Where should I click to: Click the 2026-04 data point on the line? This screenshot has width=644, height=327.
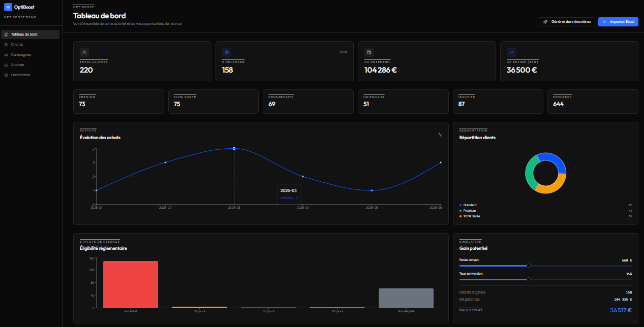pos(303,177)
